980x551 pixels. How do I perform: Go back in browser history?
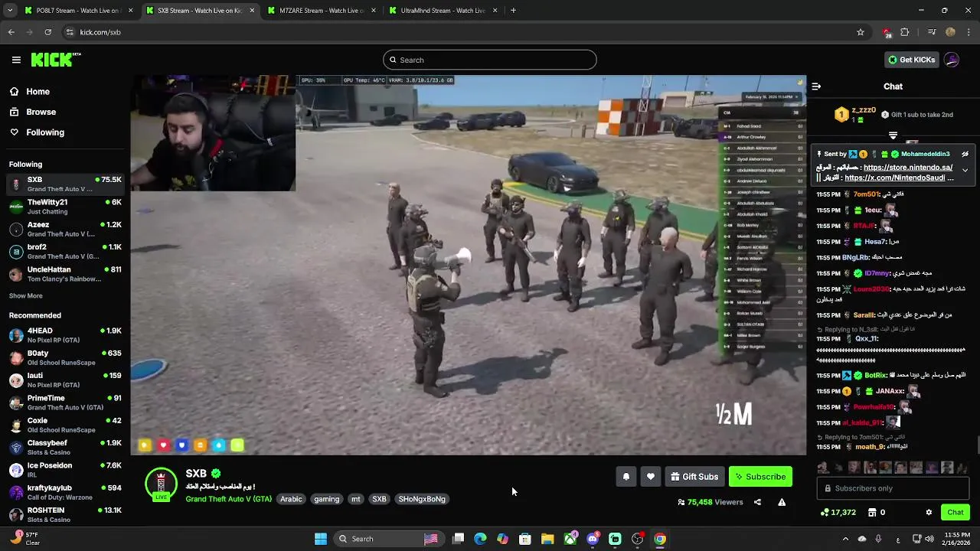11,32
